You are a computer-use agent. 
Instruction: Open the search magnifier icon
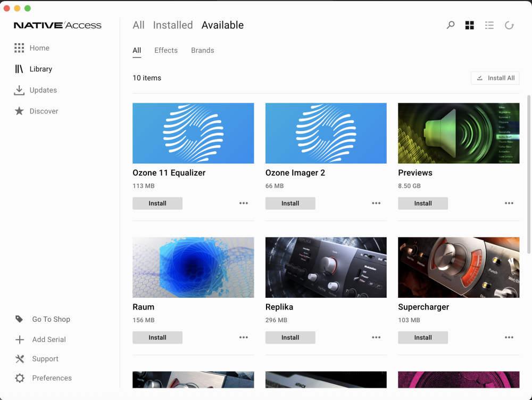[450, 25]
